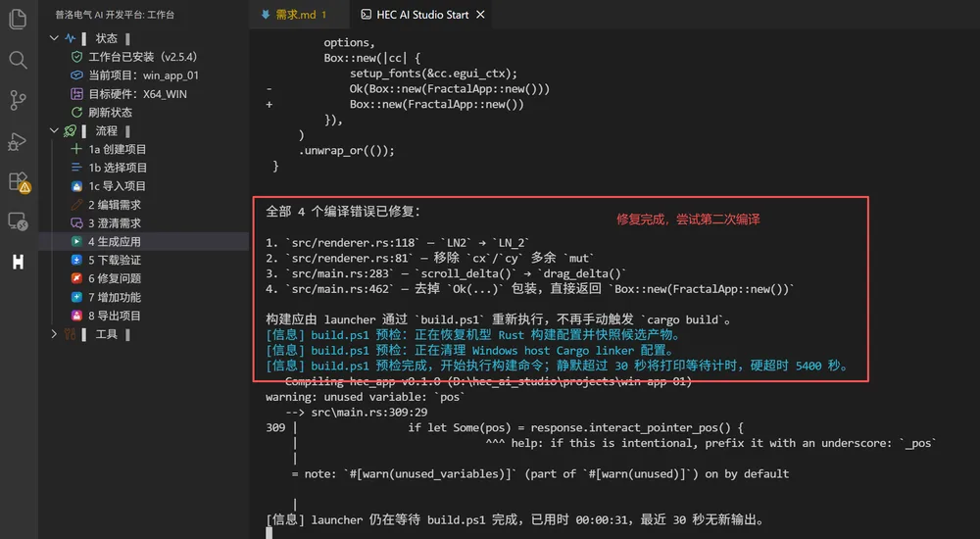Select 工作台已安装 (v2.5.4) row
The width and height of the screenshot is (980, 539).
coord(144,57)
